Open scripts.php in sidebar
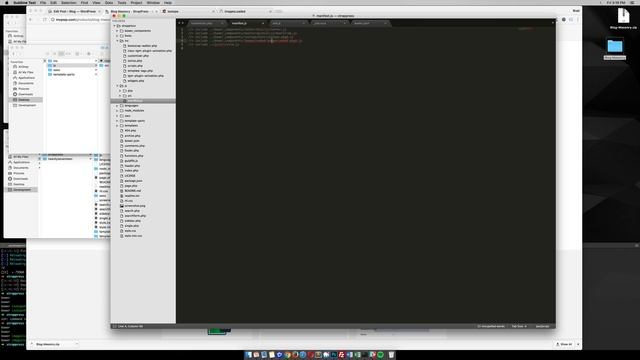640x360 pixels. point(135,66)
